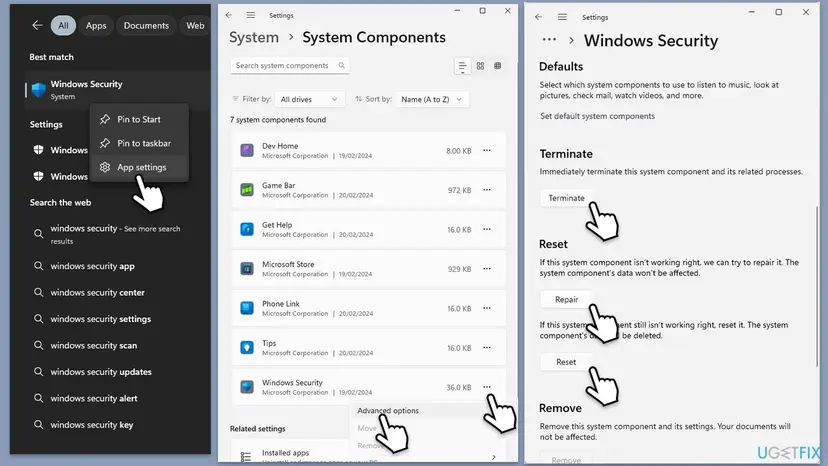Open more options for Windows Security component
The image size is (828, 466).
487,387
